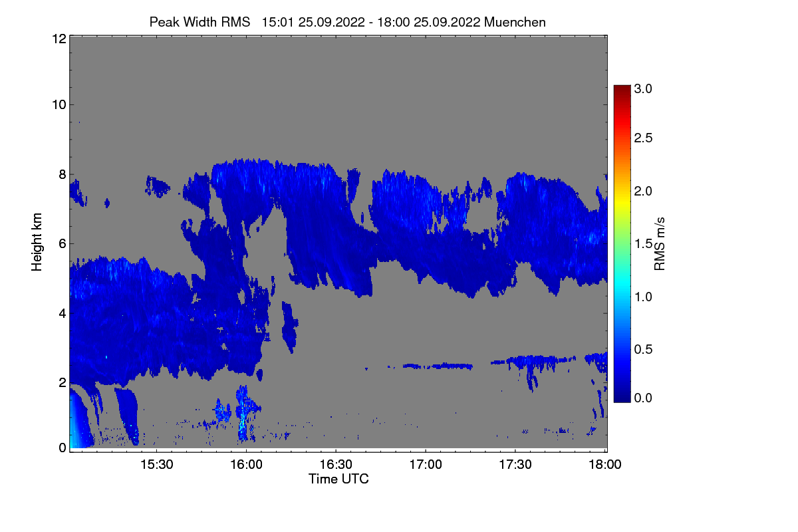Click the 17:00 time tick label
Image resolution: width=798 pixels, height=532 pixels.
[x=426, y=464]
